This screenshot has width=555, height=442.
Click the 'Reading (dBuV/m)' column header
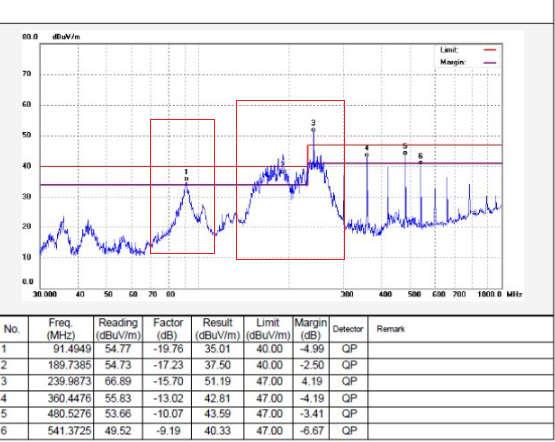118,329
